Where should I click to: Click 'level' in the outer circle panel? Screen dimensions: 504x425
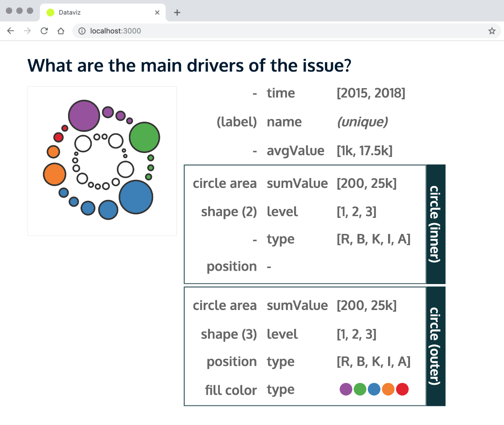tap(282, 335)
